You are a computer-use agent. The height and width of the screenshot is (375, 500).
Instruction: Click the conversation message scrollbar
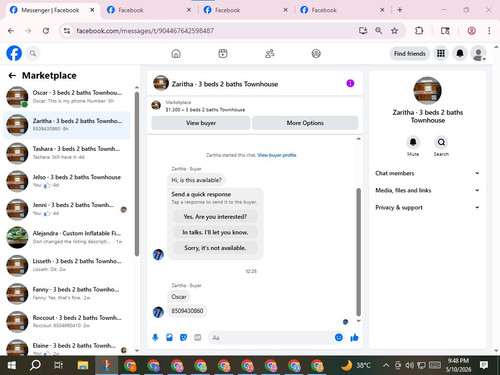pos(359,252)
